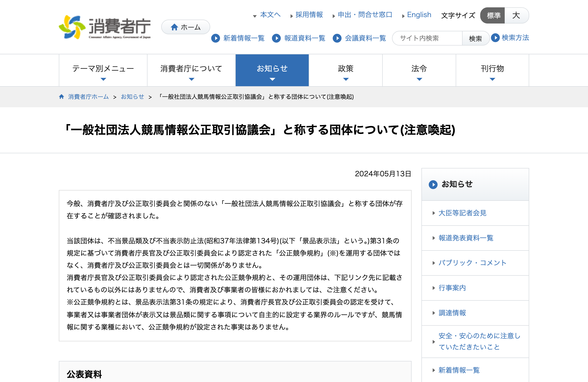Viewport: 588px width, 382px height.
Task: Click the small arrow before sidebar 新着情報一覧
Action: [434, 370]
